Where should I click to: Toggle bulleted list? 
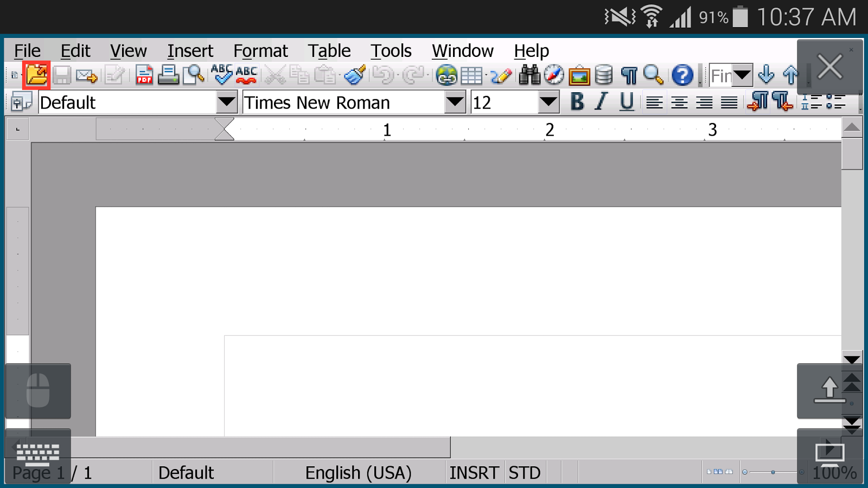(x=835, y=102)
